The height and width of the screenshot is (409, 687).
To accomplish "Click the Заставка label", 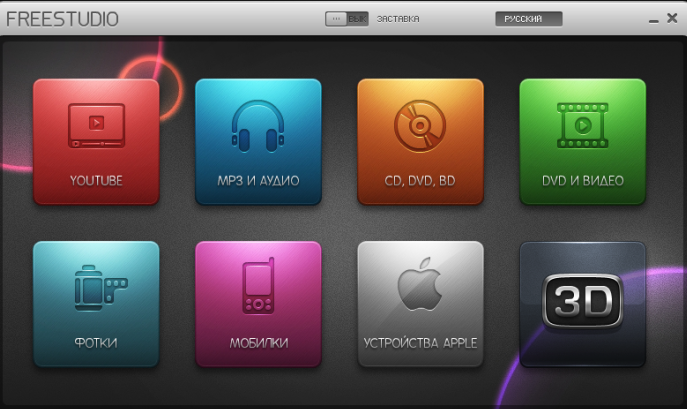I will click(398, 19).
